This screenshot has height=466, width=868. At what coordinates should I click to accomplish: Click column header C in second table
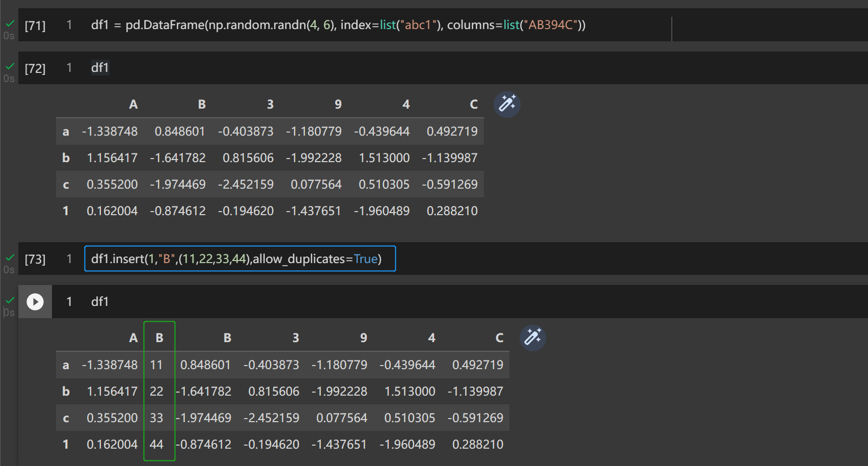pyautogui.click(x=499, y=338)
